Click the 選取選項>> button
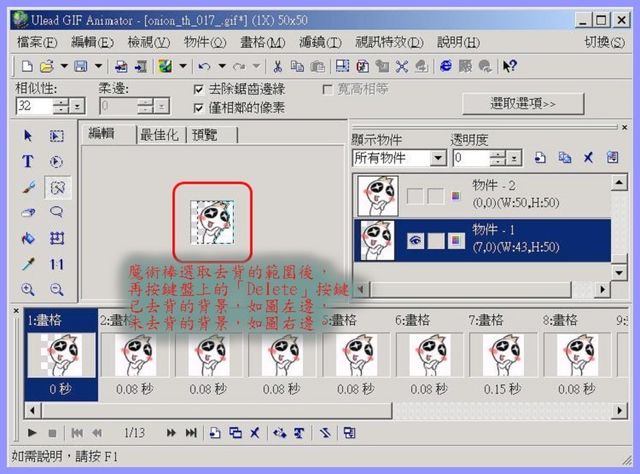The width and height of the screenshot is (640, 474). pyautogui.click(x=523, y=104)
